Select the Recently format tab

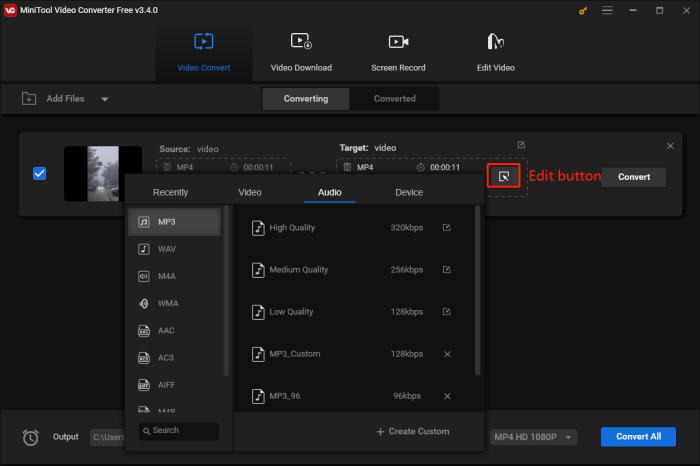point(170,192)
